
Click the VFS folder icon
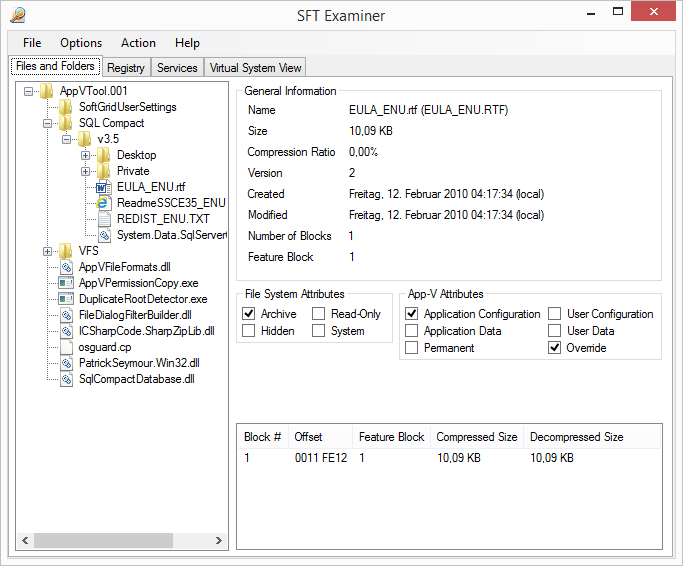(x=66, y=251)
